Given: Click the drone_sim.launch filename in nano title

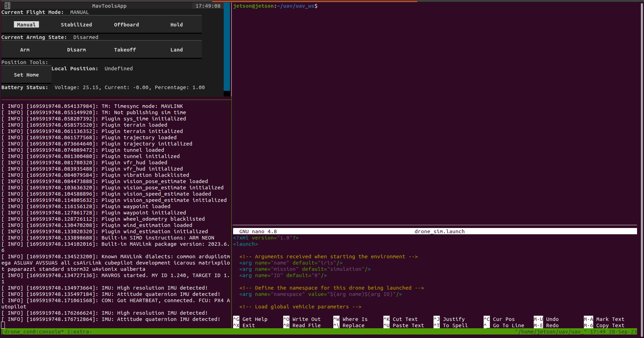Looking at the screenshot, I should click(x=440, y=231).
